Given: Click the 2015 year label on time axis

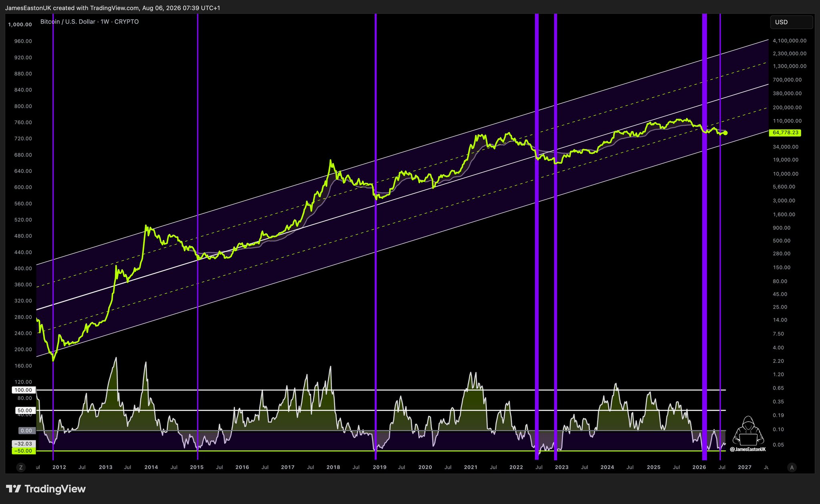Looking at the screenshot, I should coord(197,467).
